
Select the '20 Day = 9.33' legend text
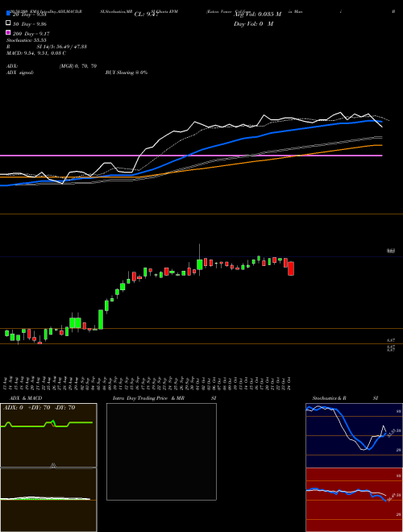[x=30, y=15]
